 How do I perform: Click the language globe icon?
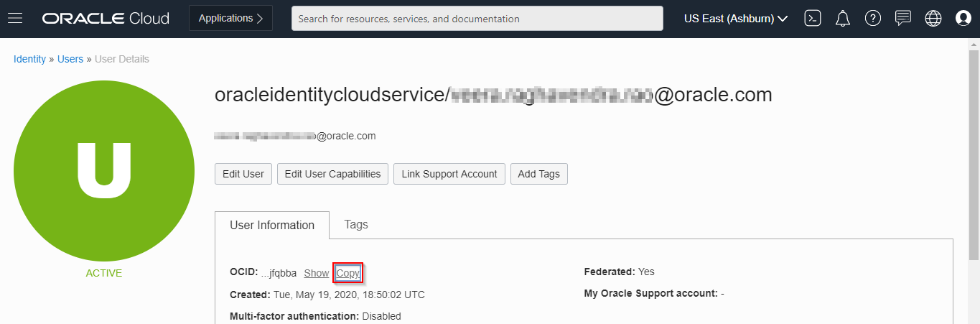[933, 19]
